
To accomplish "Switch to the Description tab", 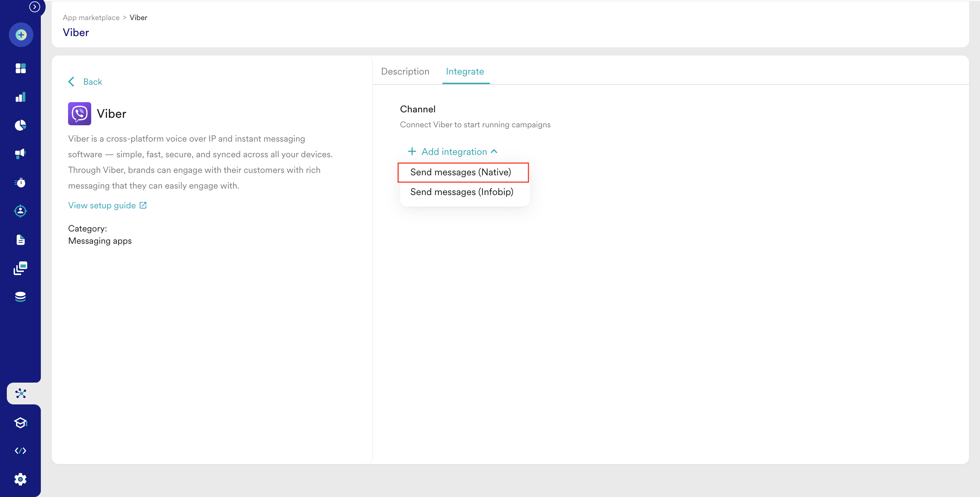I will point(405,71).
